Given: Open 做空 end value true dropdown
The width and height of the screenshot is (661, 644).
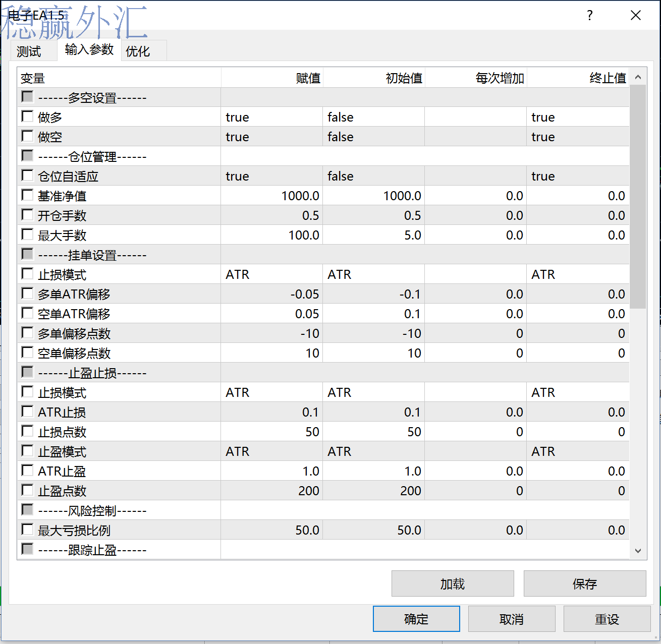Looking at the screenshot, I should click(578, 137).
